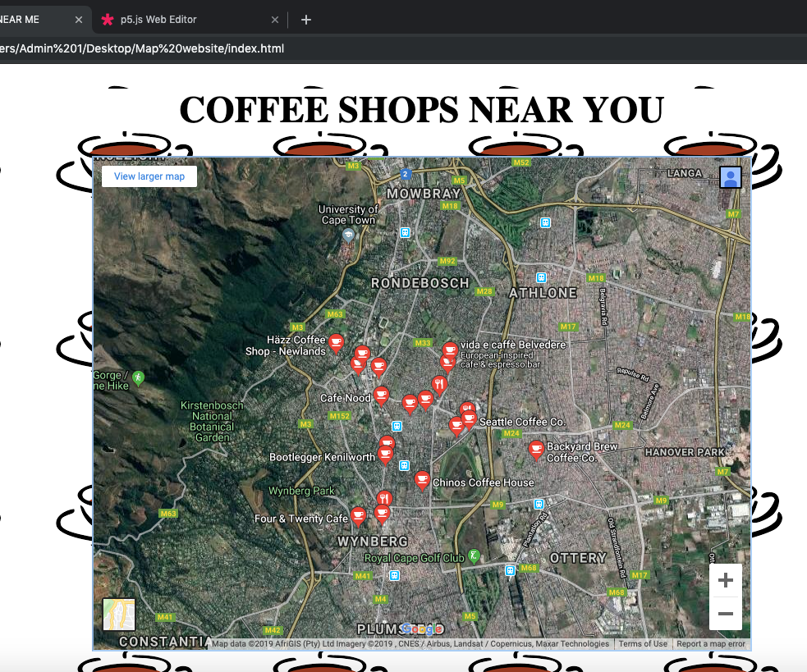Click the blue transit station icon near Mowbray
The height and width of the screenshot is (672, 807).
click(406, 232)
